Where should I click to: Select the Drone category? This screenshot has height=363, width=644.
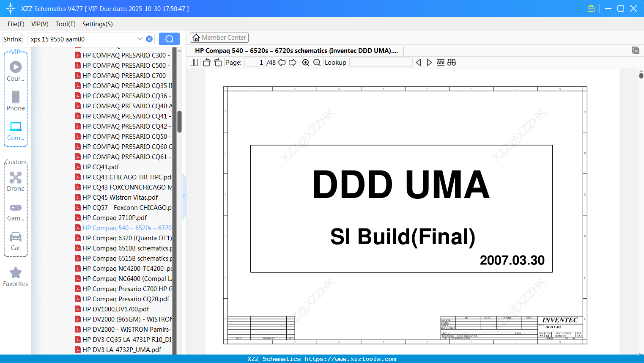[16, 181]
